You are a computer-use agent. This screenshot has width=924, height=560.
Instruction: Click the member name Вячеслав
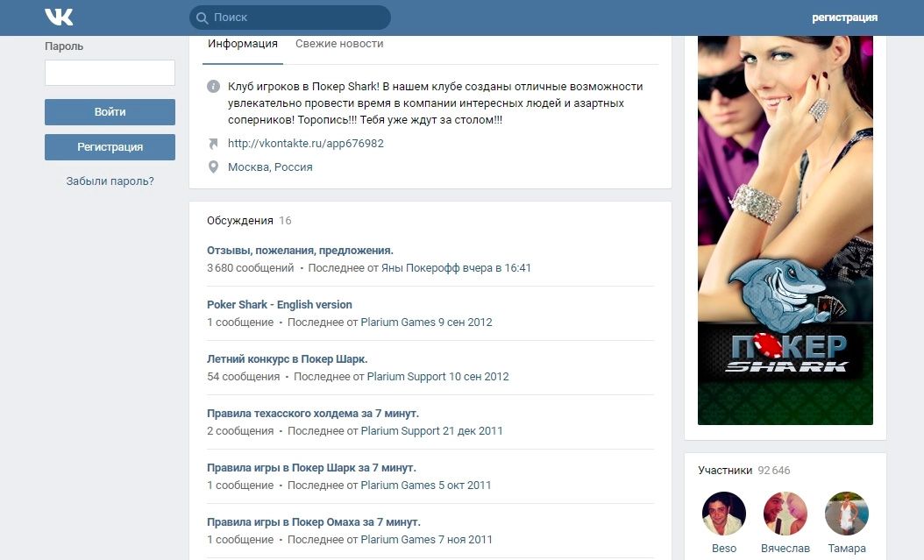tap(785, 549)
